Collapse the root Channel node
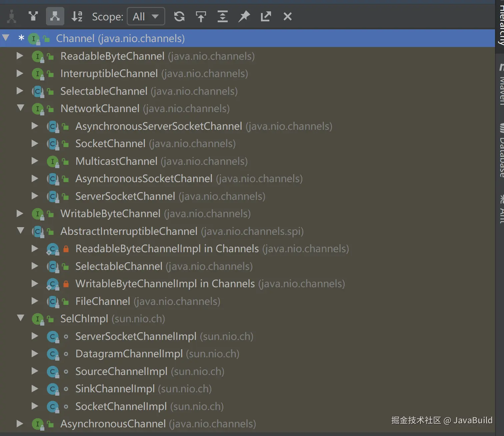 click(6, 38)
